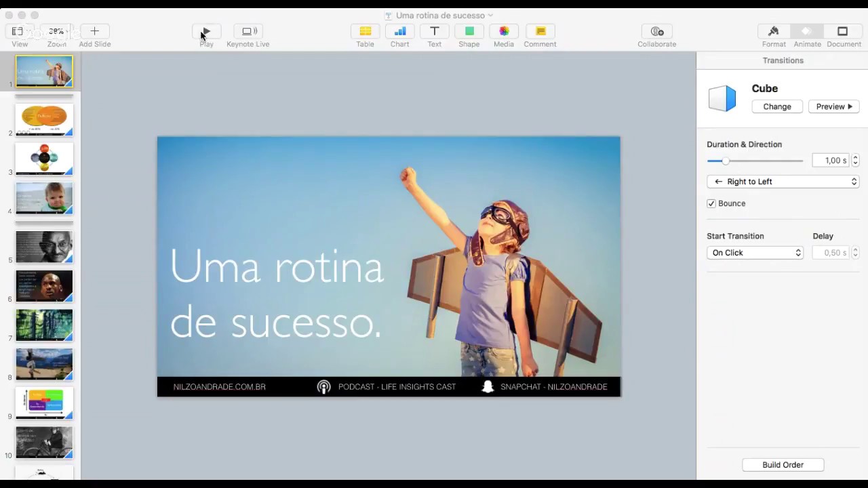Click PODCAST - LIFE INSIGHTS CAST text
The image size is (868, 488).
(x=397, y=387)
